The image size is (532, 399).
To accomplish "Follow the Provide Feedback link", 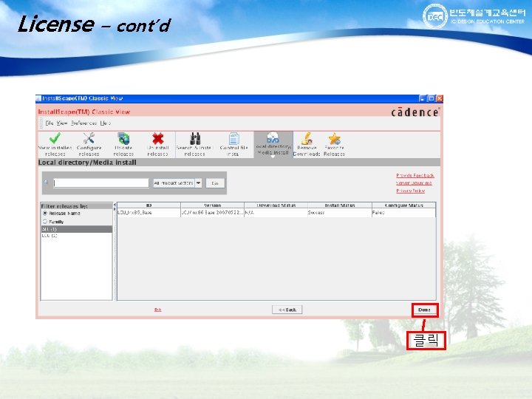I will (415, 175).
